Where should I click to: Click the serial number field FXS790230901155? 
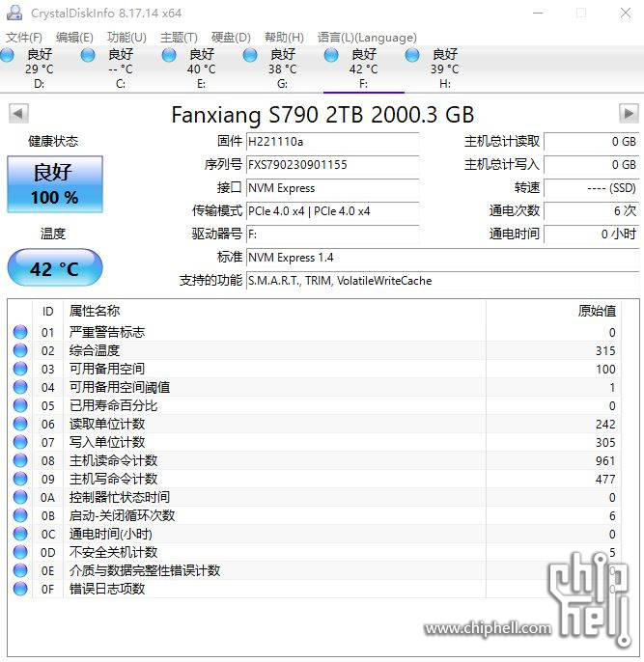point(333,165)
